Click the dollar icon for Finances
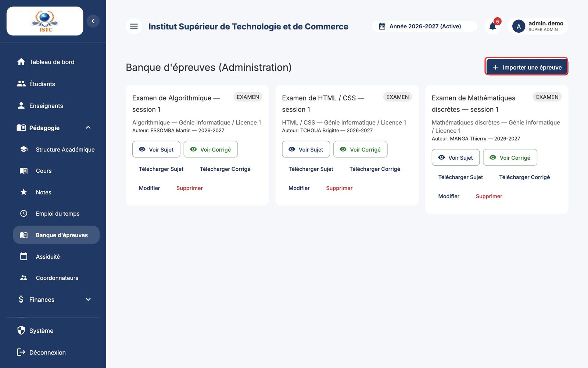 coord(21,299)
